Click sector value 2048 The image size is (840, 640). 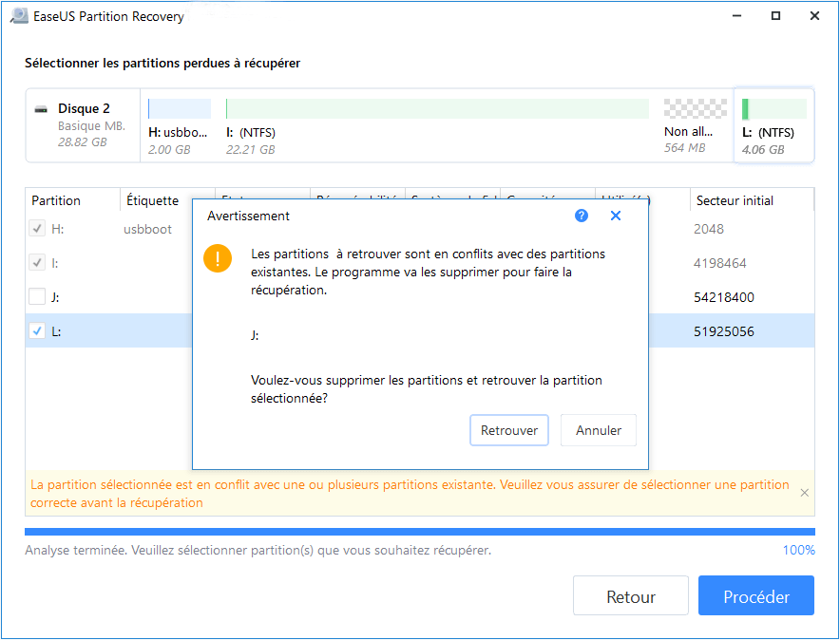(708, 229)
